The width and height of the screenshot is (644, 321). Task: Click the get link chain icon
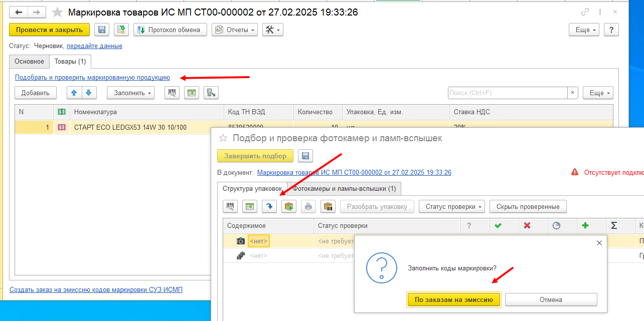tap(585, 13)
